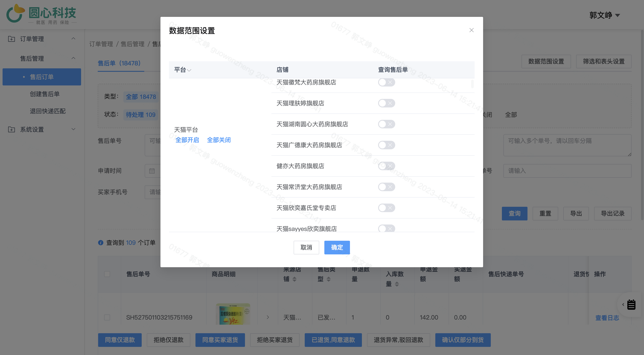Click the 查询 search button
Image resolution: width=644 pixels, height=355 pixels.
[514, 214]
